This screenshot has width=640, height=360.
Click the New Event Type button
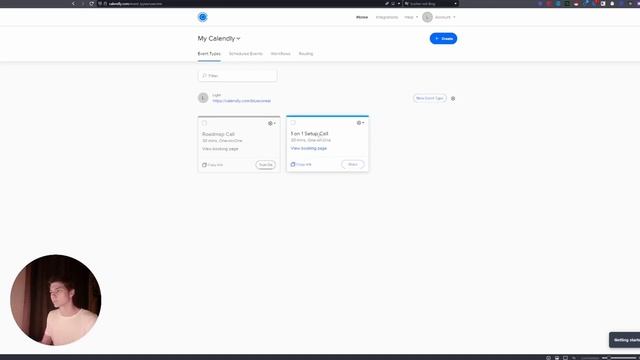(x=429, y=98)
